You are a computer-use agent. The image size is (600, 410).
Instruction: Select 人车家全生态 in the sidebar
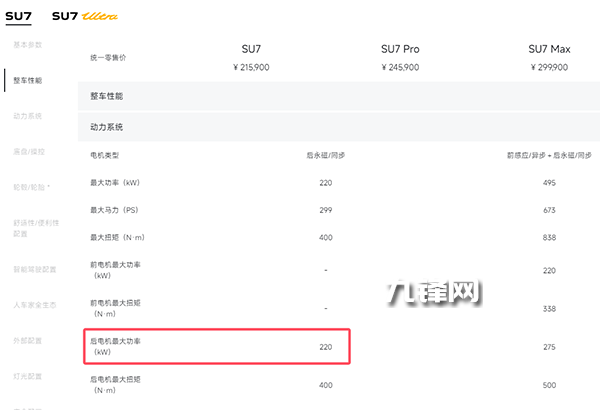click(x=32, y=304)
